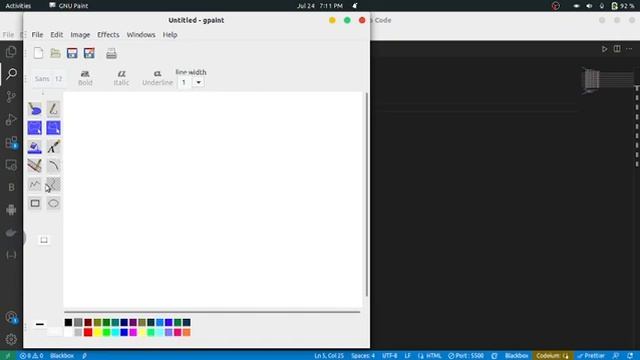Toggle Italic text formatting
The width and height of the screenshot is (640, 360).
[121, 78]
